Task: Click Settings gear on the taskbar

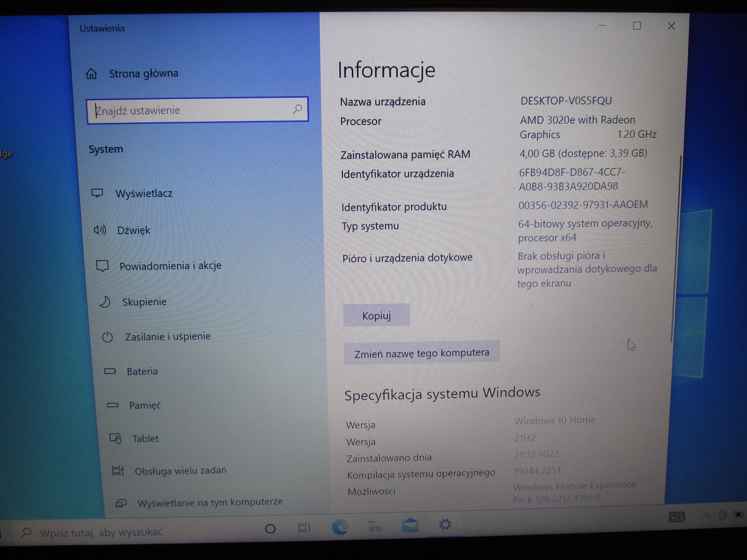Action: click(x=445, y=524)
